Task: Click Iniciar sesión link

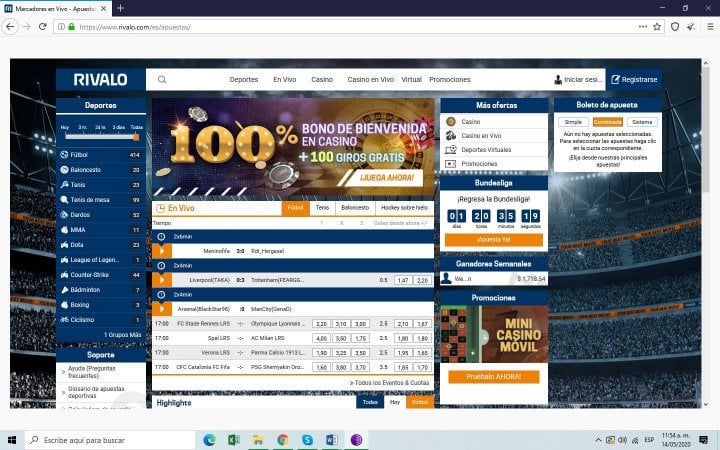Action: 578,79
